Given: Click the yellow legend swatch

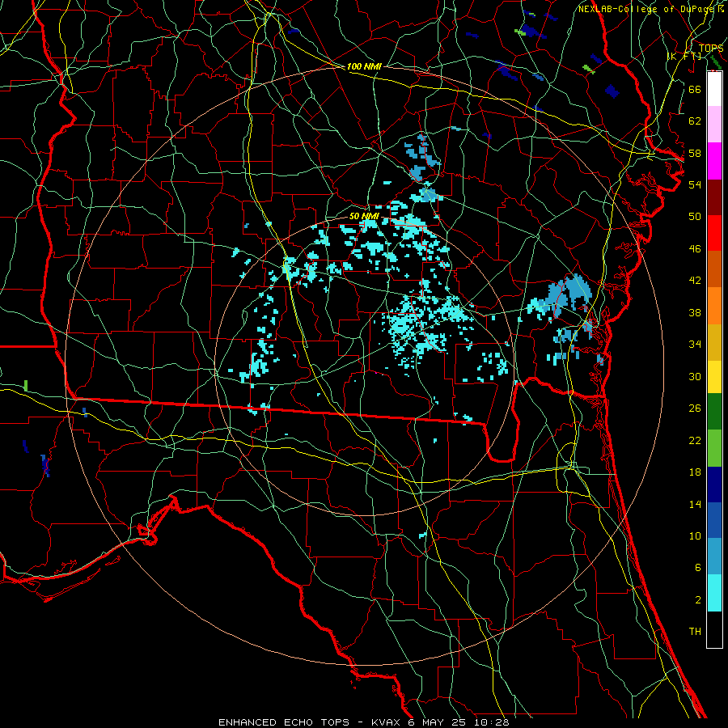Looking at the screenshot, I should [714, 377].
